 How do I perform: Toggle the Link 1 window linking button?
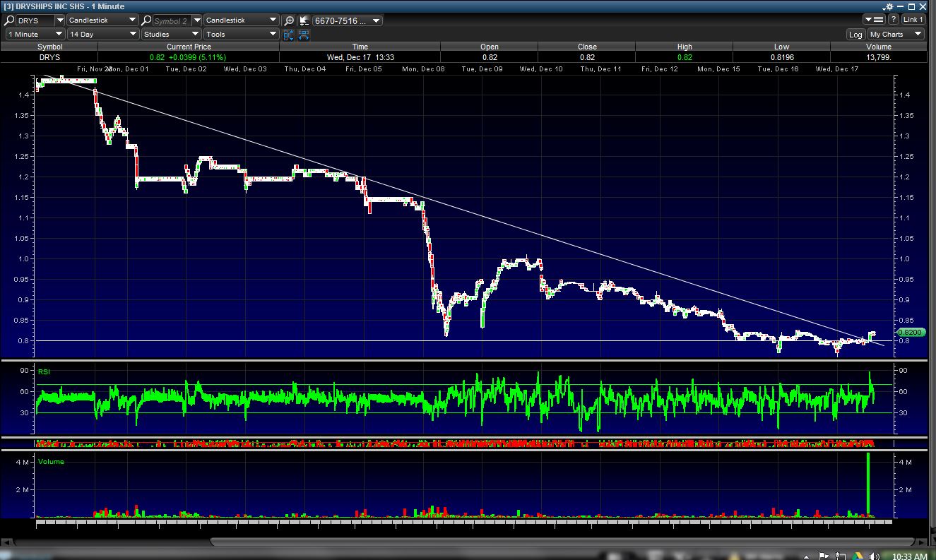pos(913,20)
